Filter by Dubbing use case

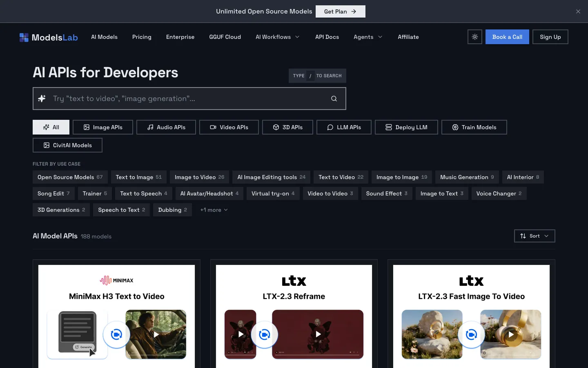pyautogui.click(x=173, y=210)
